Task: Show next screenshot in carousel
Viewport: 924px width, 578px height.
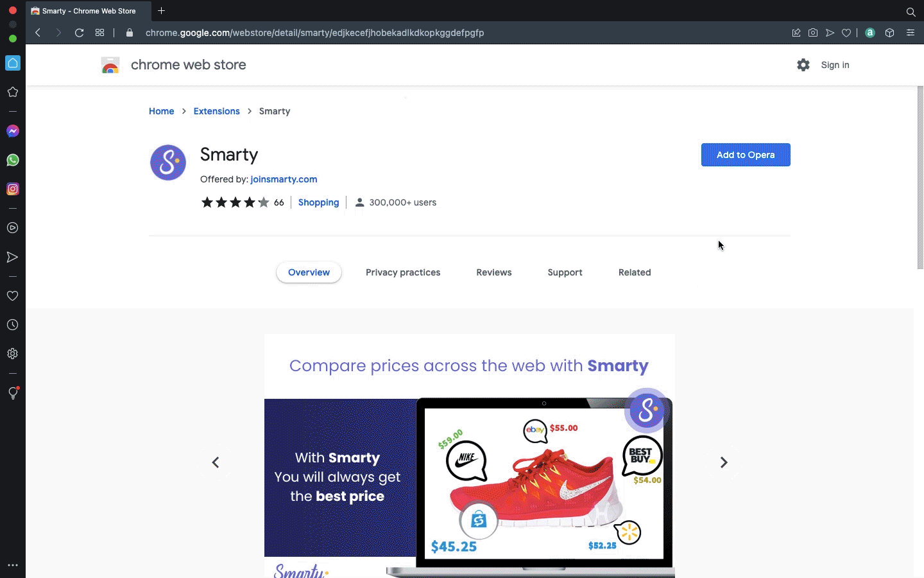Action: click(724, 462)
